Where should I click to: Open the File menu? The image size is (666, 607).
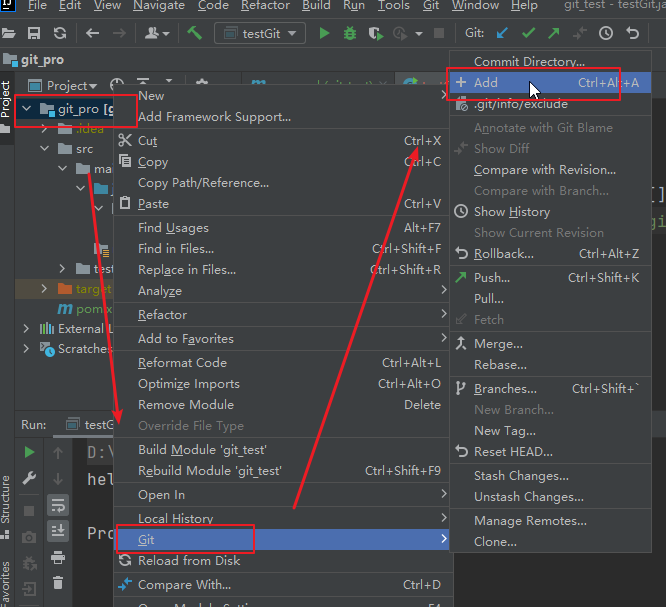(37, 6)
